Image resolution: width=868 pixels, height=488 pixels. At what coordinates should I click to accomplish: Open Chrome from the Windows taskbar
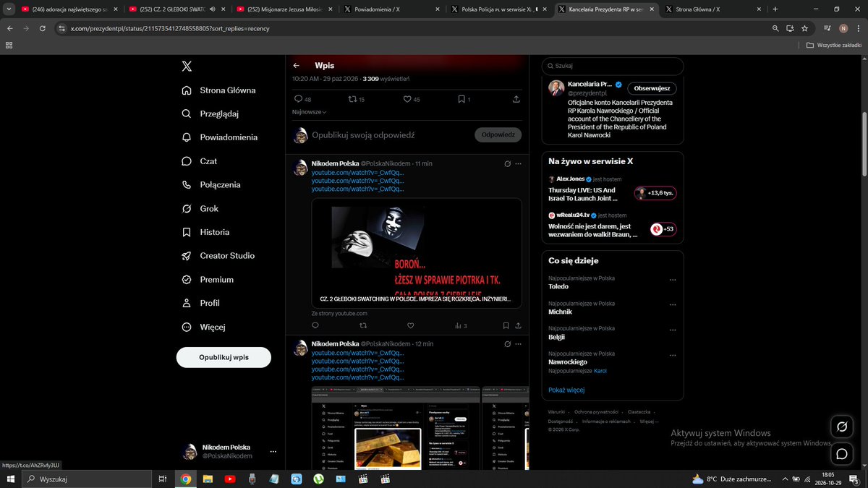[185, 479]
